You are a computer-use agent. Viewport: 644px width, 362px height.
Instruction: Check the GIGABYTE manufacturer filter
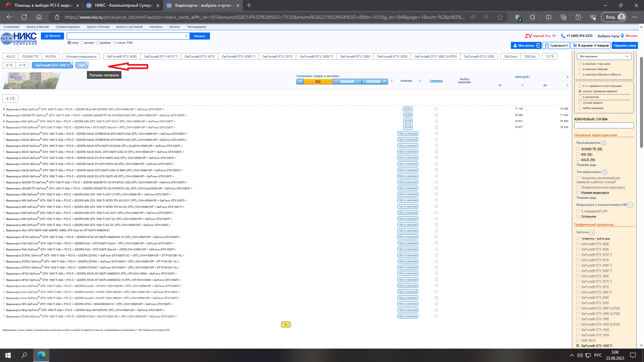coord(578,149)
